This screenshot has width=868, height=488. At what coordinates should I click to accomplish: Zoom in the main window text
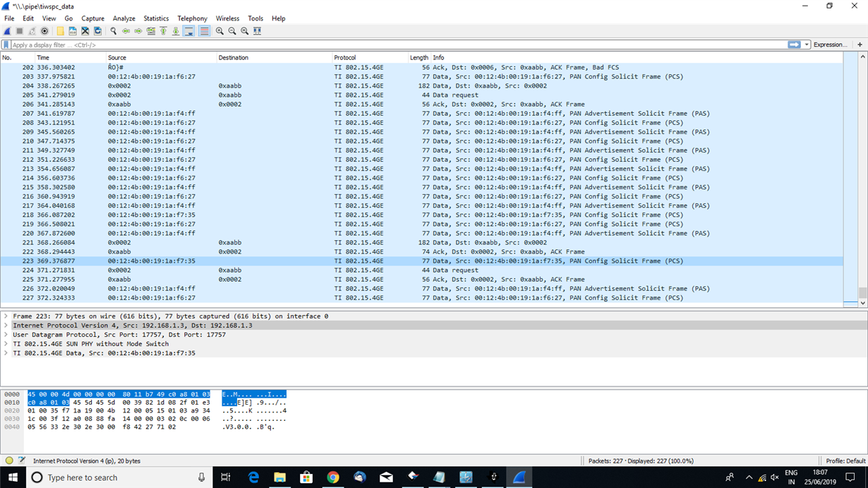pos(219,31)
